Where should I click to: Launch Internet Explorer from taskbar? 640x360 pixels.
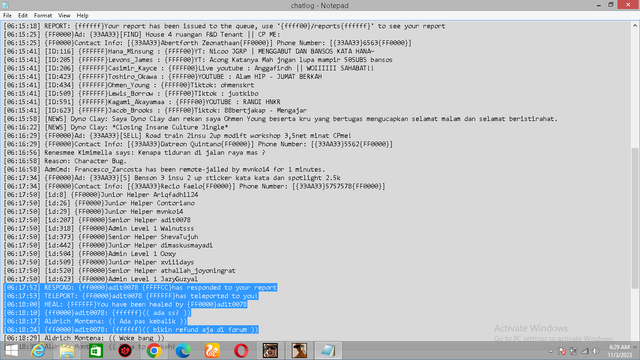click(38, 351)
